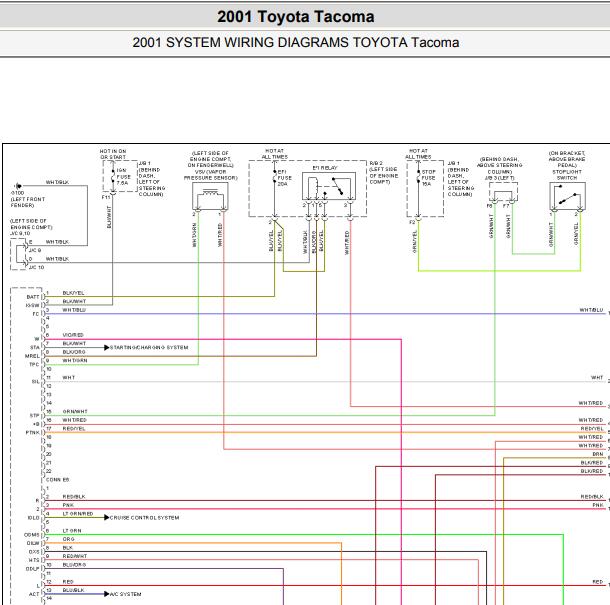Image resolution: width=610 pixels, height=605 pixels.
Task: Click the 'STA' terminal label
Action: point(35,347)
